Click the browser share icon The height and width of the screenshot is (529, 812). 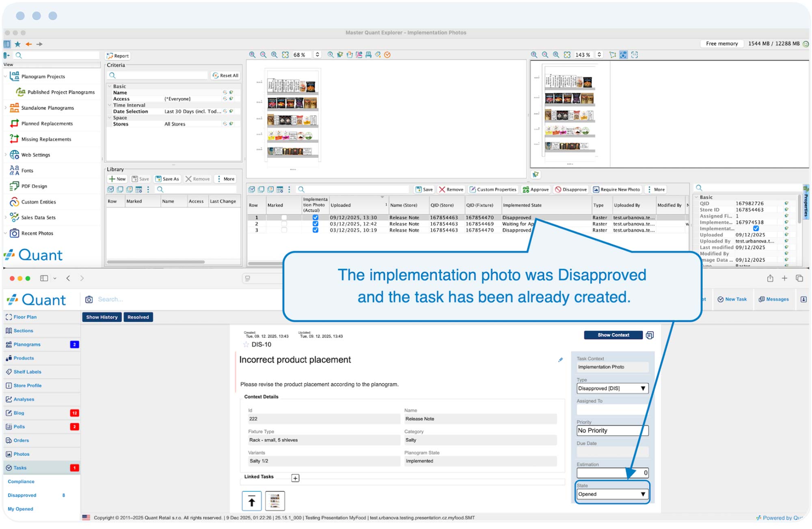pyautogui.click(x=770, y=278)
